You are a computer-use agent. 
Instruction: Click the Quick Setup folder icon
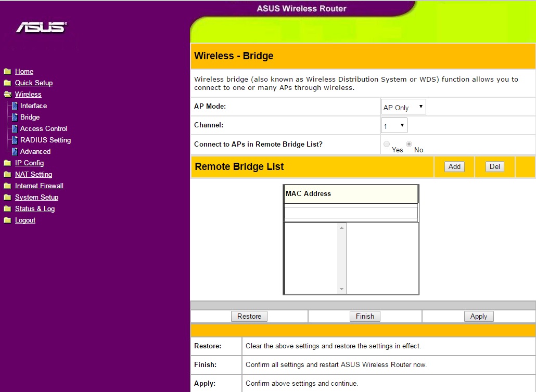[x=7, y=83]
